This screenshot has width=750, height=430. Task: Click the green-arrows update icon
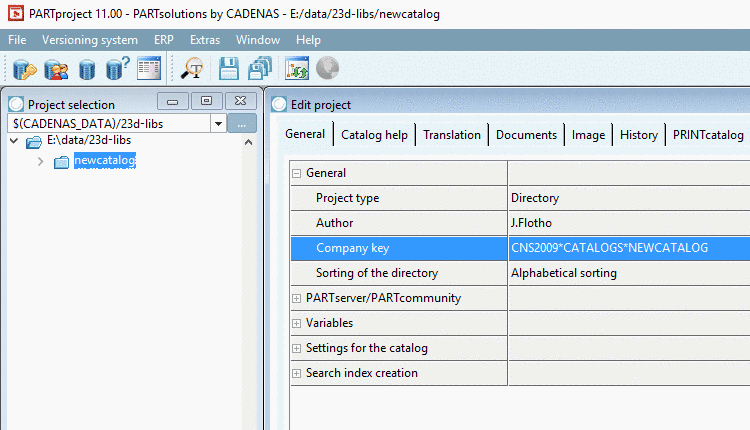pyautogui.click(x=297, y=68)
